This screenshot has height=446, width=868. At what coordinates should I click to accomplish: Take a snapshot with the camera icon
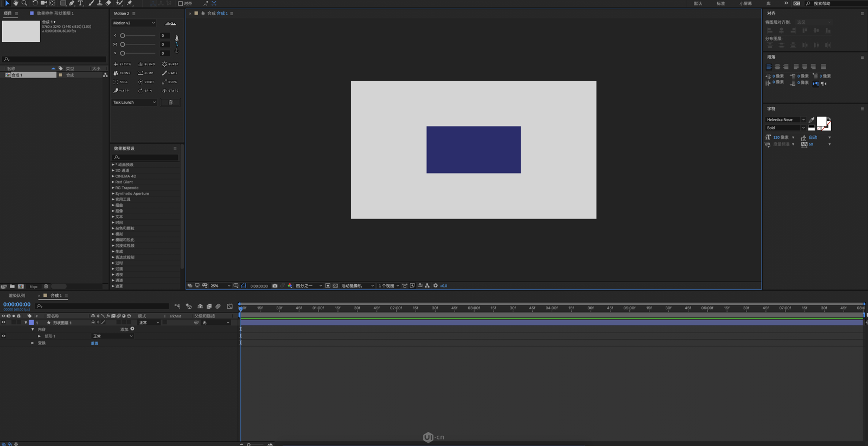(x=275, y=285)
